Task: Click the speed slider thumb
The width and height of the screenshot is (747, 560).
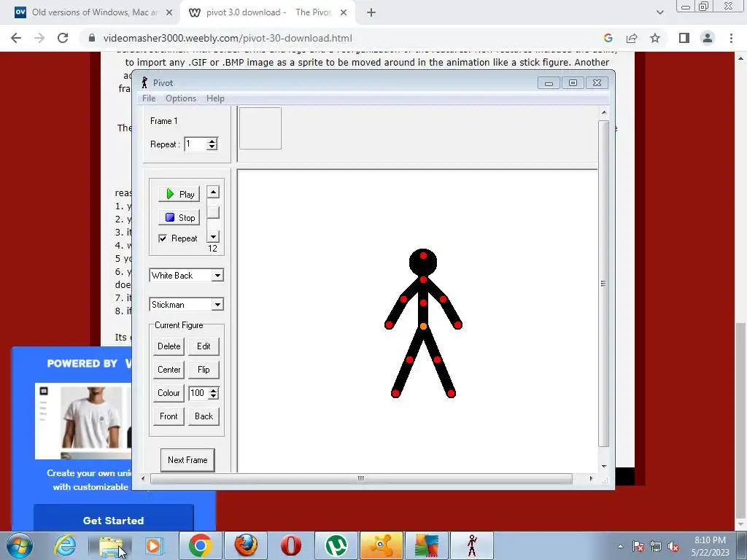Action: (213, 212)
